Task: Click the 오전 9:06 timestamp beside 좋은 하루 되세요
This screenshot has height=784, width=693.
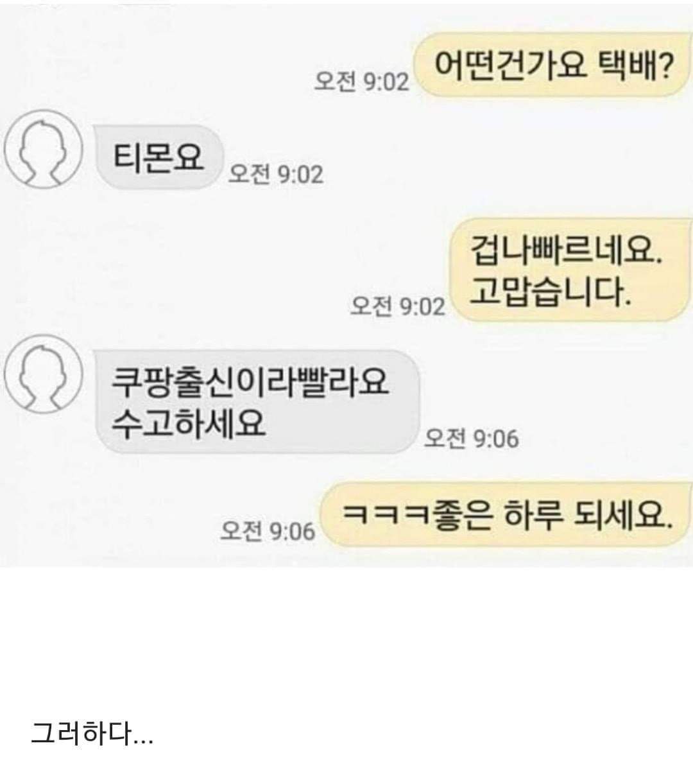Action: [268, 530]
